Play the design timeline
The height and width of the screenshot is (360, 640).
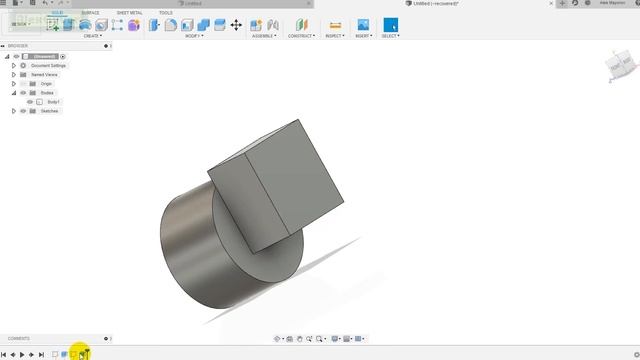point(22,355)
